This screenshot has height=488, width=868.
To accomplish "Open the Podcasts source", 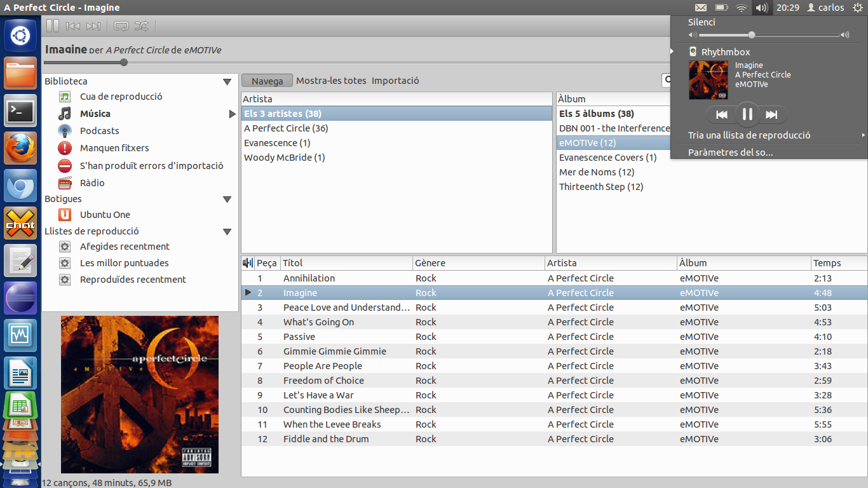I will coord(98,130).
